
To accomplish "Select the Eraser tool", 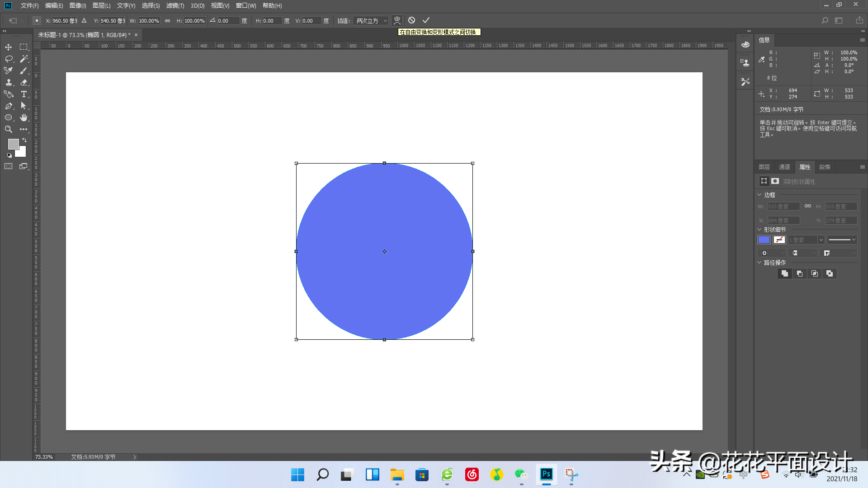I will tap(24, 82).
